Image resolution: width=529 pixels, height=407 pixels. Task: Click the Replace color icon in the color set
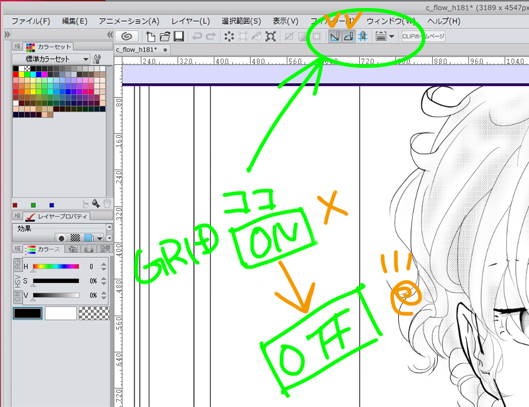tap(85, 204)
